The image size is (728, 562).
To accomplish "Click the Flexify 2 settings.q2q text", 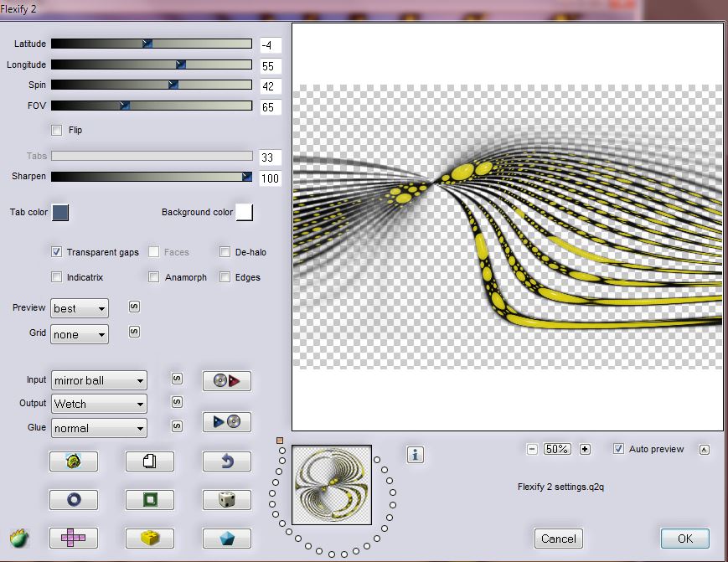I will (x=560, y=487).
